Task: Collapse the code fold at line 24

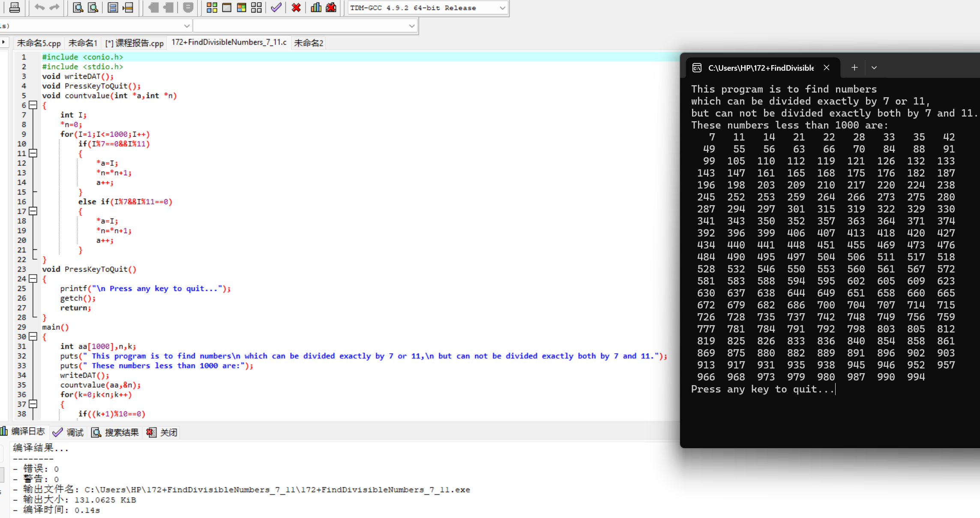Action: click(x=33, y=278)
